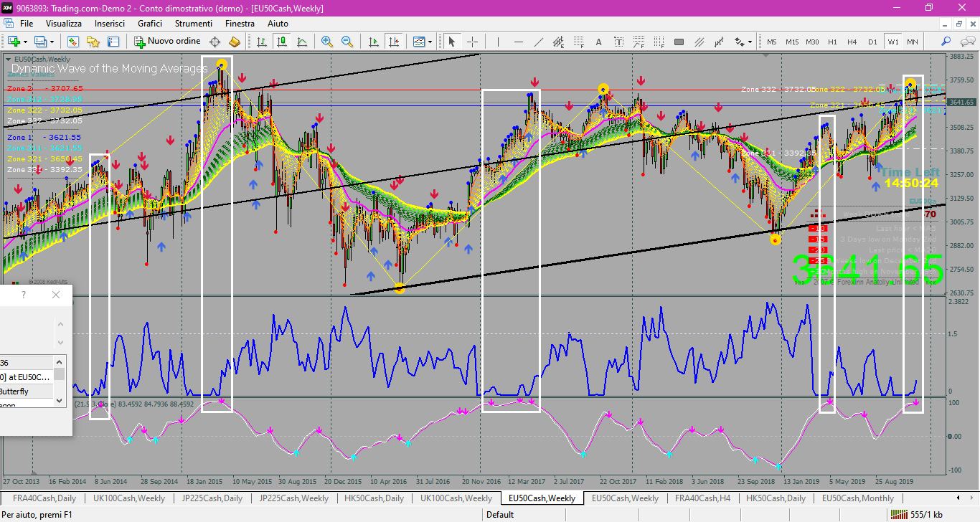Select the trendline tool
The image size is (980, 522).
[539, 42]
